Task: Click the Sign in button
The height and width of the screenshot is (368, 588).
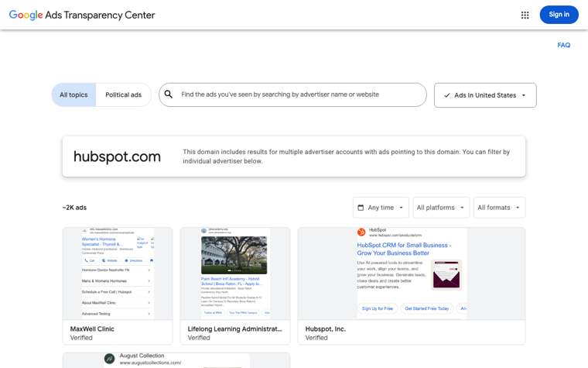Action: coord(559,15)
